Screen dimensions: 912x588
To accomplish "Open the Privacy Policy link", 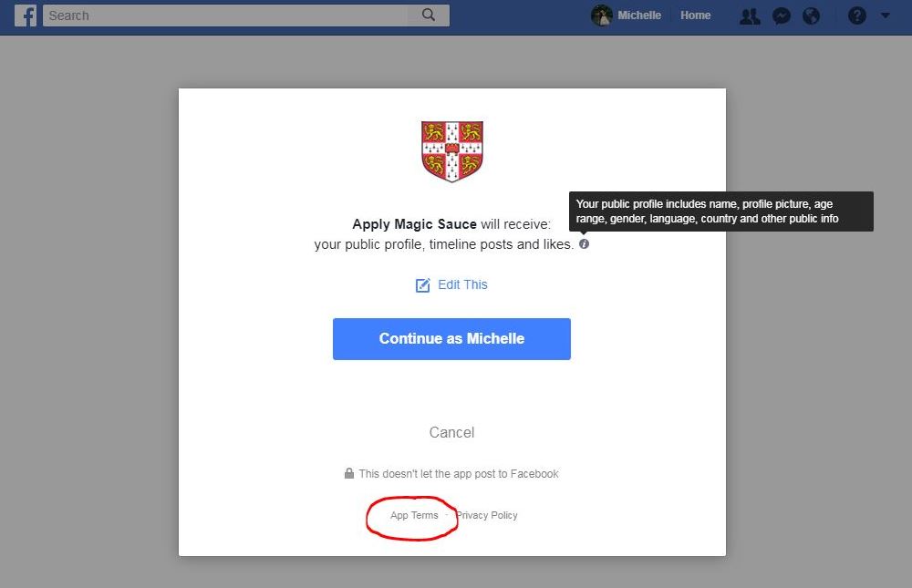I will tap(487, 515).
